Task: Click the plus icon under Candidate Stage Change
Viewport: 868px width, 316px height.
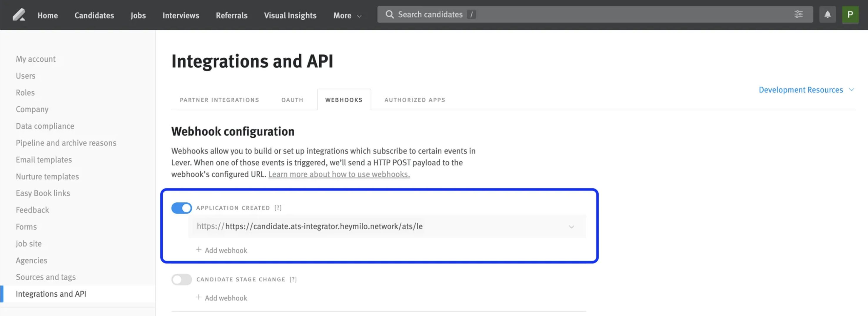Action: pos(199,297)
